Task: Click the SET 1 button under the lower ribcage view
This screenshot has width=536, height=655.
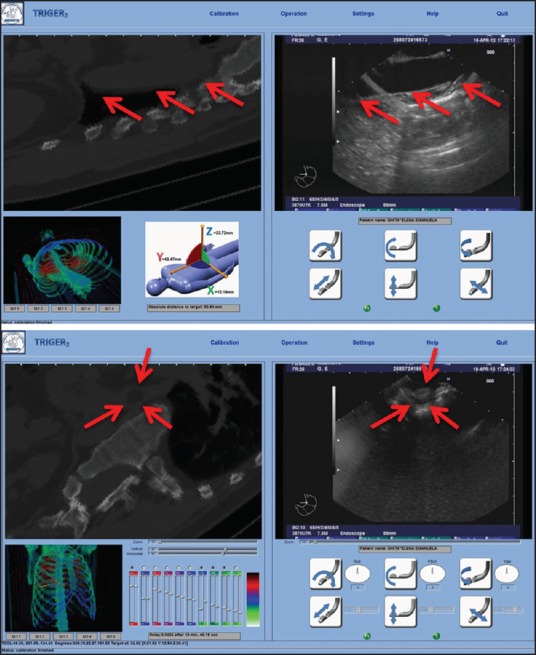Action: pyautogui.click(x=16, y=636)
